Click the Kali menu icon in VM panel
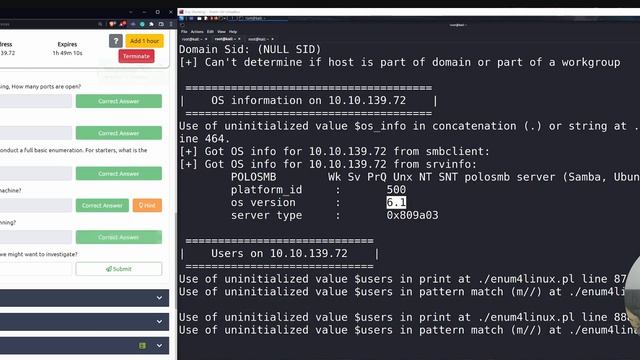Viewport: 640px width, 360px height. coord(181,18)
